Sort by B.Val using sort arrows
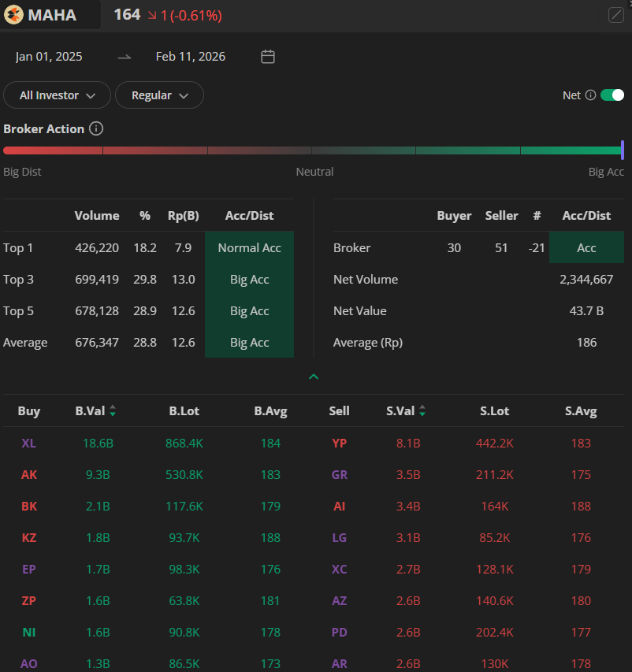Image resolution: width=632 pixels, height=672 pixels. [113, 410]
